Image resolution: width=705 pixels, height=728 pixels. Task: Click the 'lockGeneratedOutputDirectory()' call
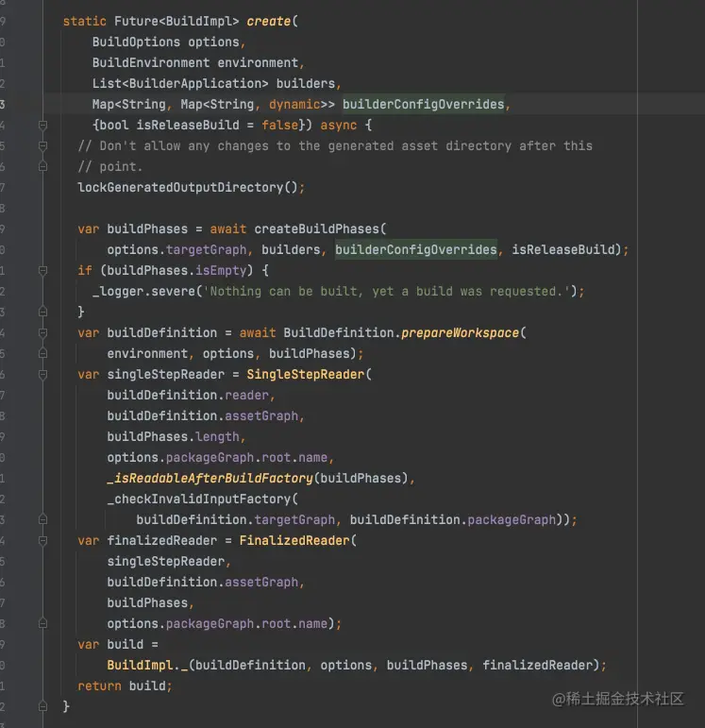188,187
